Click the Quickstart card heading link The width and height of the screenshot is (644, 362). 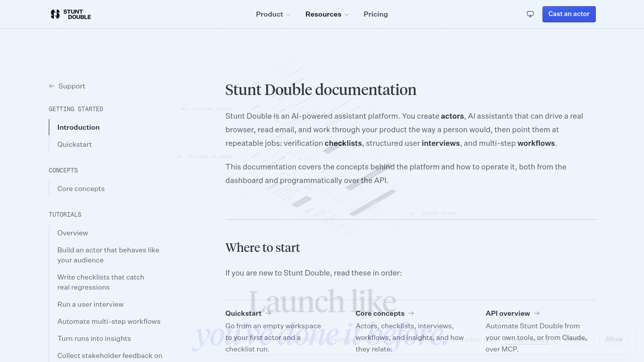point(244,313)
